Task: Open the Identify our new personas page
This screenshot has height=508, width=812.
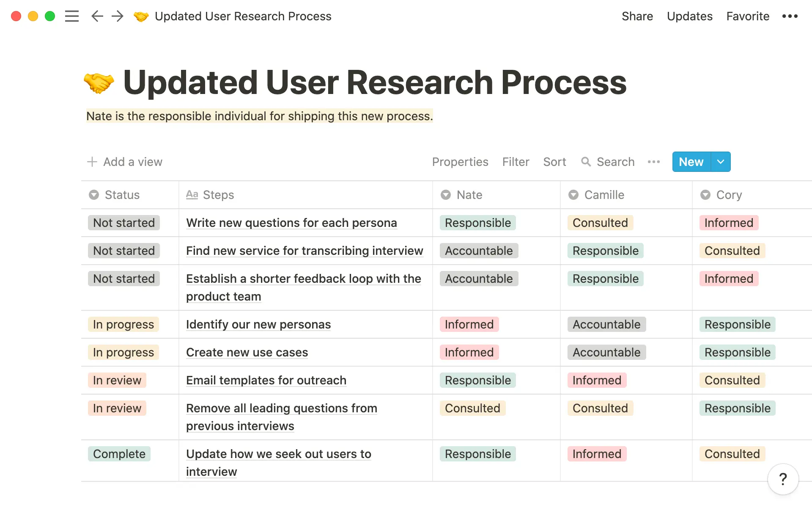Action: coord(258,324)
